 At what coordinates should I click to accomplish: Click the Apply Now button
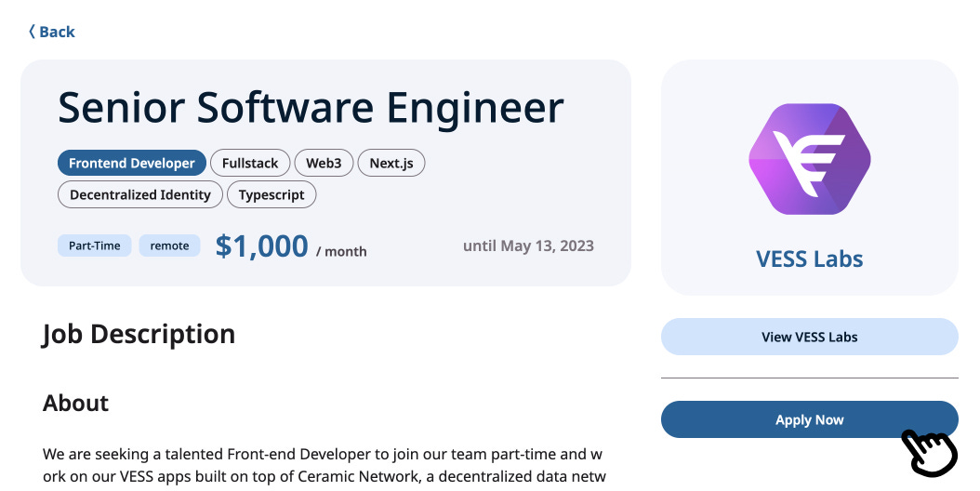click(x=809, y=419)
